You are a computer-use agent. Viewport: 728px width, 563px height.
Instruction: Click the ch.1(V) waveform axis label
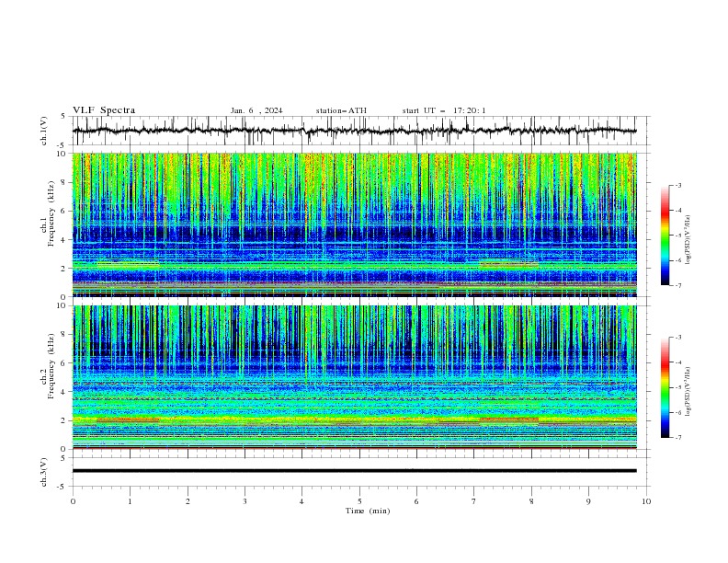pos(44,131)
